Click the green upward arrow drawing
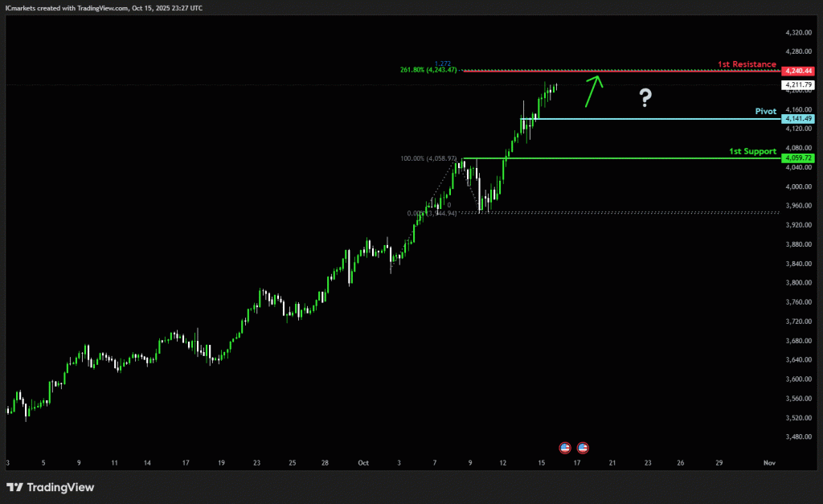The image size is (823, 504). pyautogui.click(x=593, y=90)
